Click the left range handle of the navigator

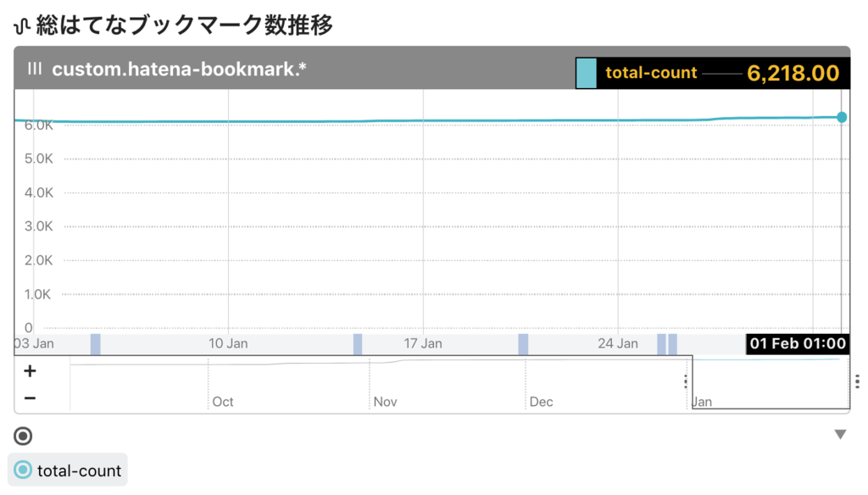(686, 381)
